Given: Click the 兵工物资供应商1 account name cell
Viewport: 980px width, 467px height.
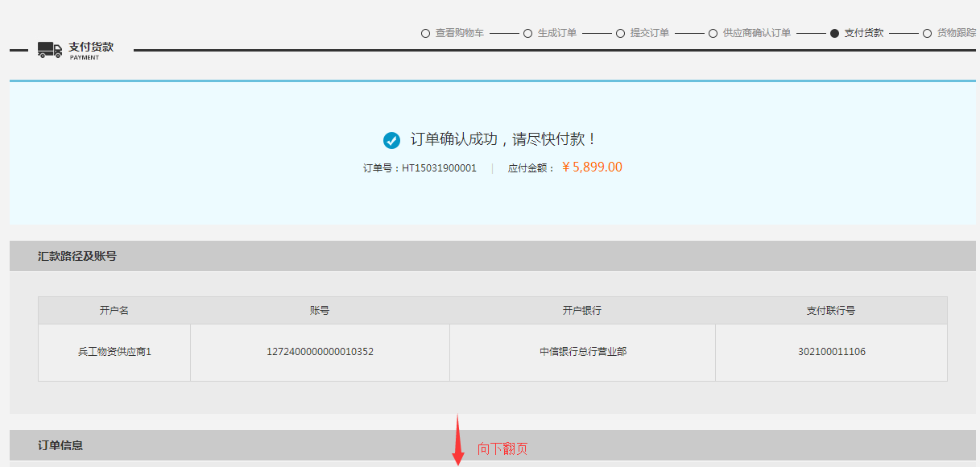Looking at the screenshot, I should pos(114,352).
